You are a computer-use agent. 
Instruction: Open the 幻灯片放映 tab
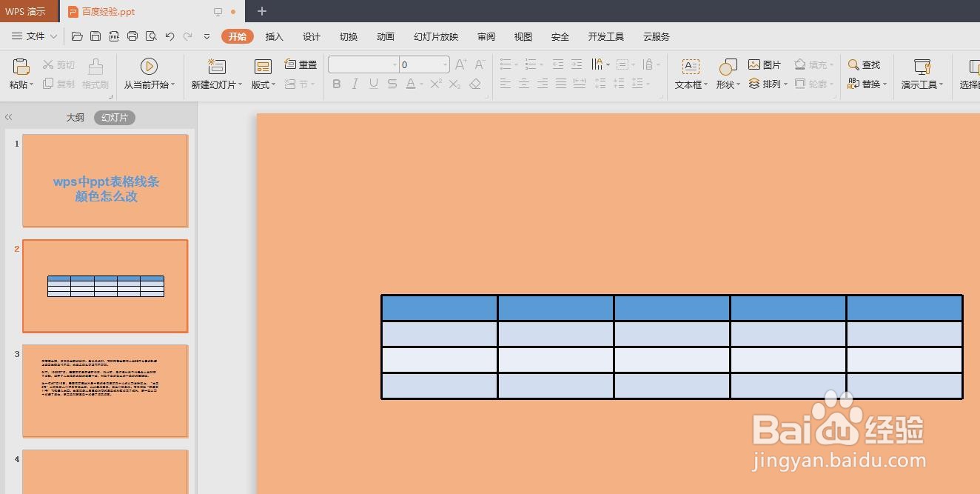click(436, 36)
